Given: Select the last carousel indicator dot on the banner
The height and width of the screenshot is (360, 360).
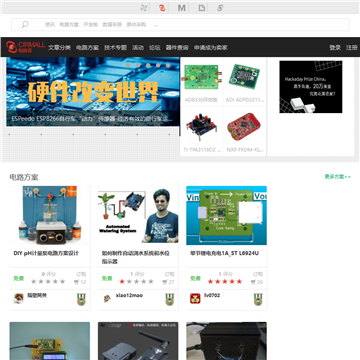Looking at the screenshot, I should [x=168, y=65].
